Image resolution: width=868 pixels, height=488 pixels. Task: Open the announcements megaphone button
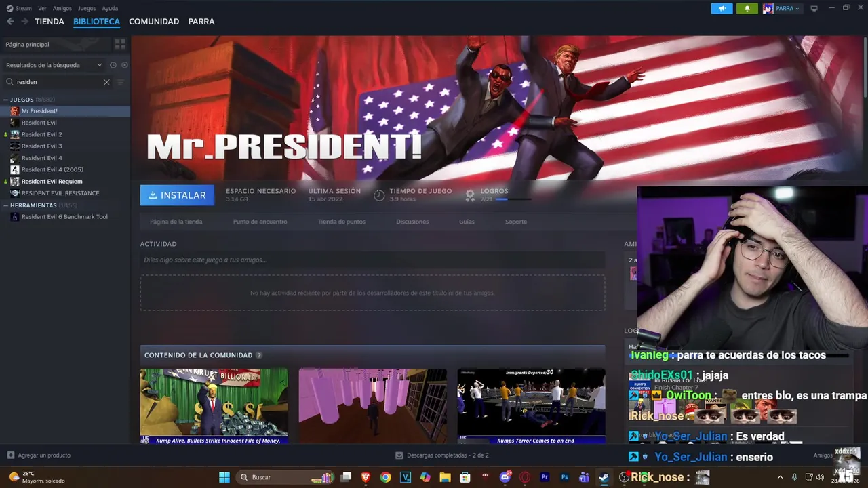[x=722, y=8]
